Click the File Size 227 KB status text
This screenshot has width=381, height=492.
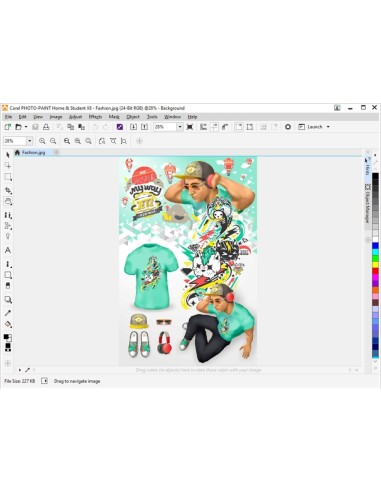(x=19, y=381)
